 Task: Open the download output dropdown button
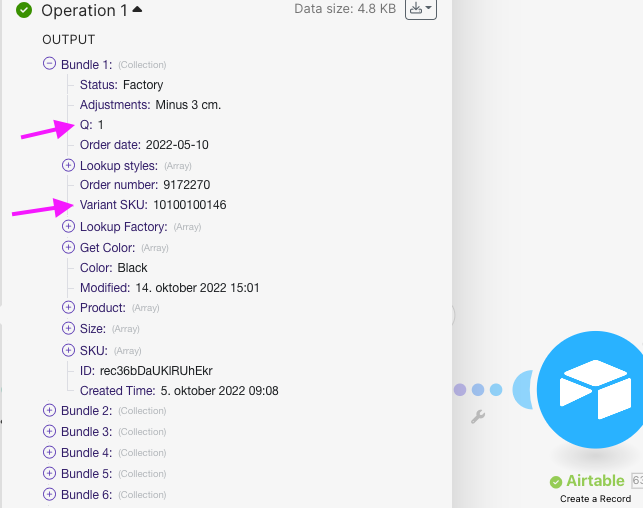[421, 9]
